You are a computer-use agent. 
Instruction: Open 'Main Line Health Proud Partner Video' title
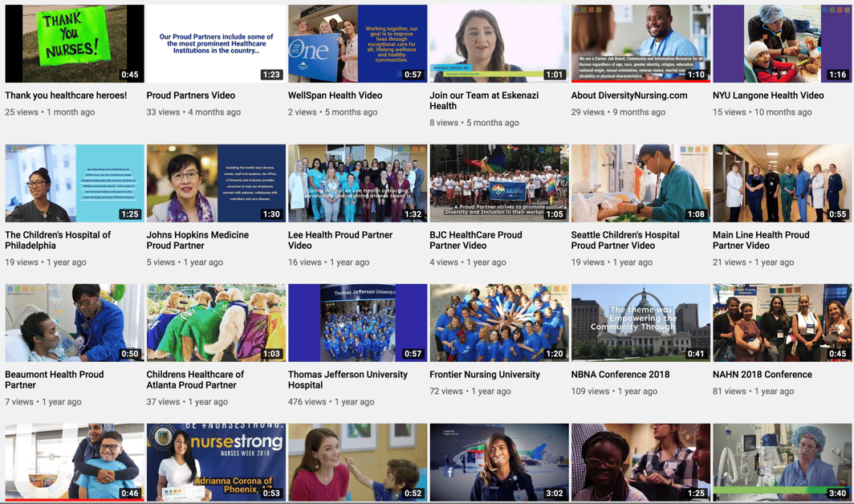761,240
